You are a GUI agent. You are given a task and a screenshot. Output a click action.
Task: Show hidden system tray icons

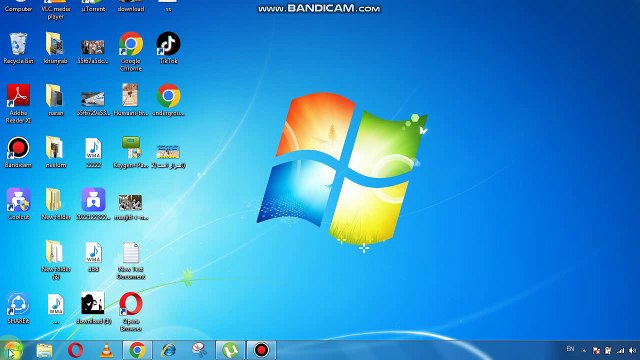pyautogui.click(x=584, y=351)
